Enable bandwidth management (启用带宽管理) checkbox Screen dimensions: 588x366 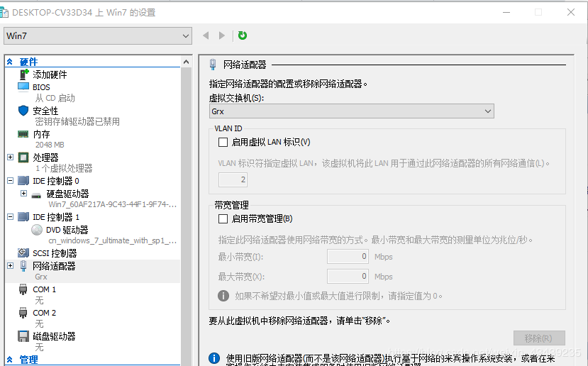click(x=223, y=218)
